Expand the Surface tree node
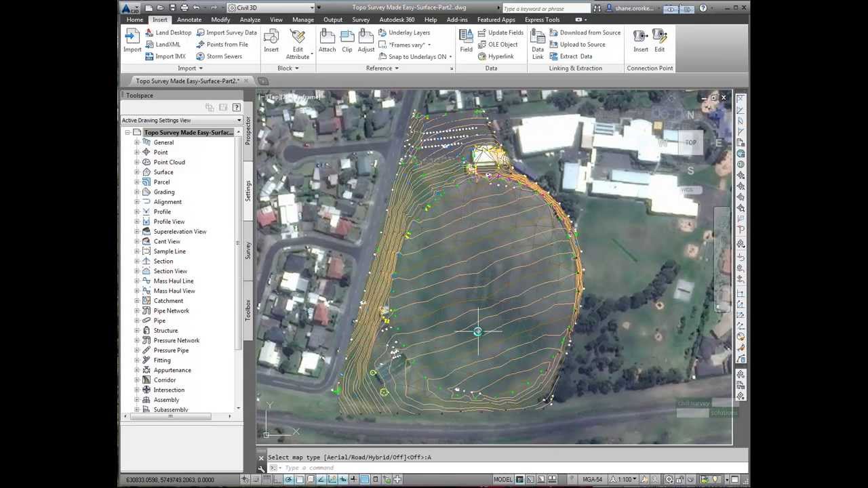 tap(137, 172)
